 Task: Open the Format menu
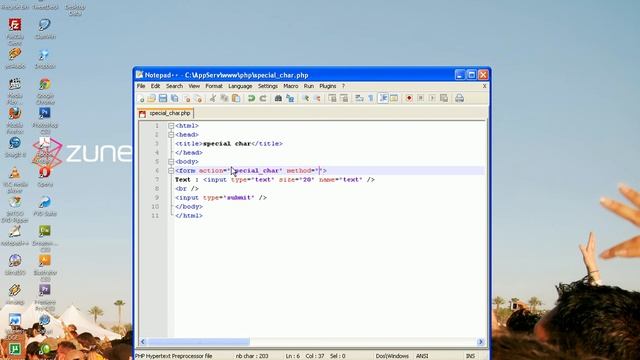pos(214,86)
